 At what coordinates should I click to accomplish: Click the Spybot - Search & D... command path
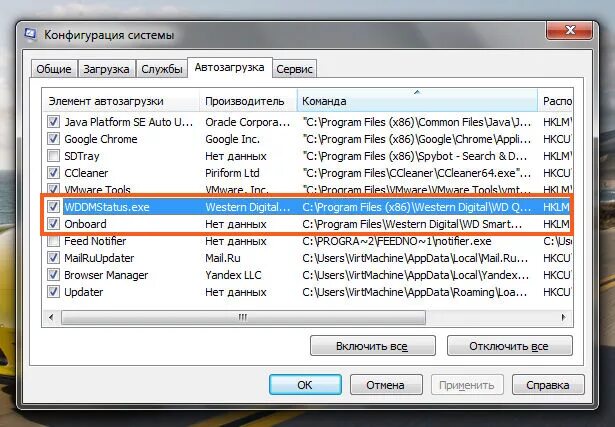[415, 156]
